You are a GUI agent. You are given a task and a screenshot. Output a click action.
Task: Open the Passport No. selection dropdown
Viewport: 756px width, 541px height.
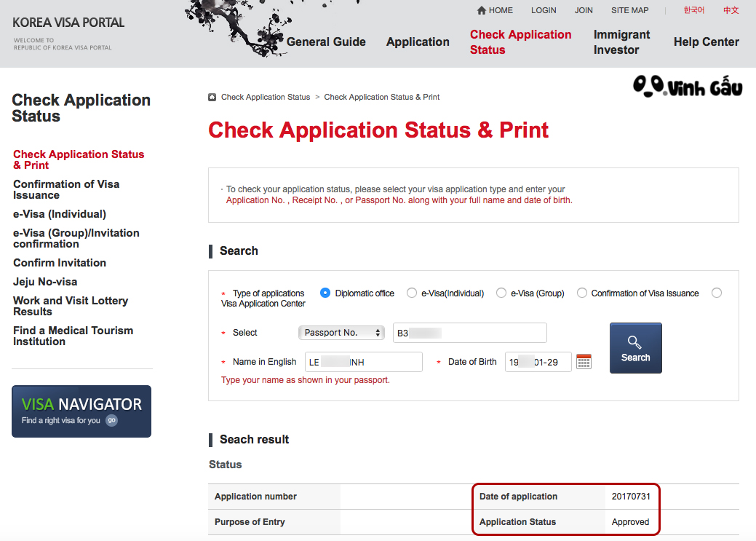(x=341, y=332)
